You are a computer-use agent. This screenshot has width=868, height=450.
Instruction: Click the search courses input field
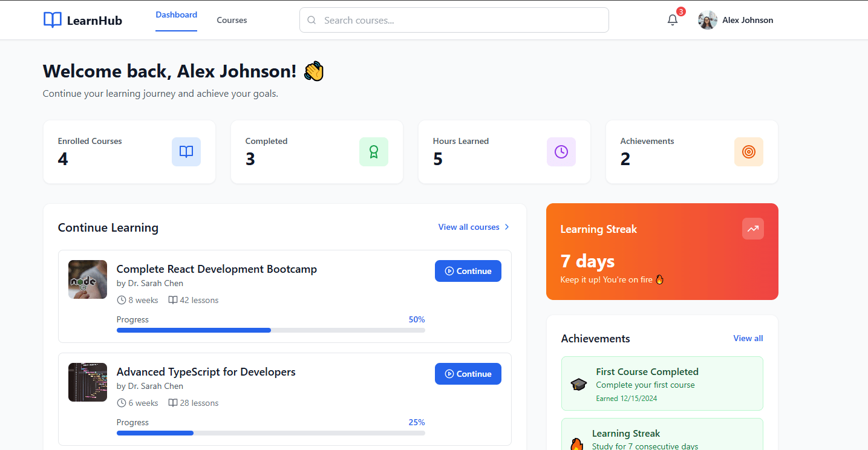click(454, 20)
